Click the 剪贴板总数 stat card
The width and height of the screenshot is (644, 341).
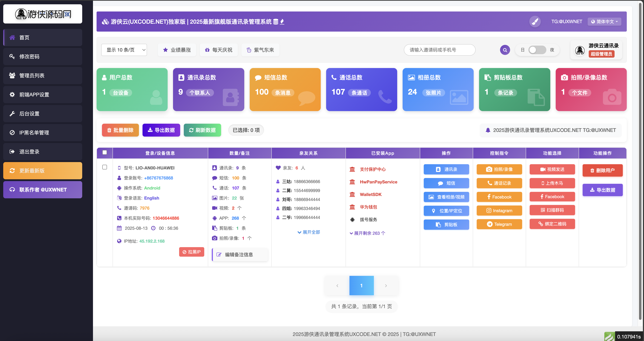pyautogui.click(x=514, y=90)
